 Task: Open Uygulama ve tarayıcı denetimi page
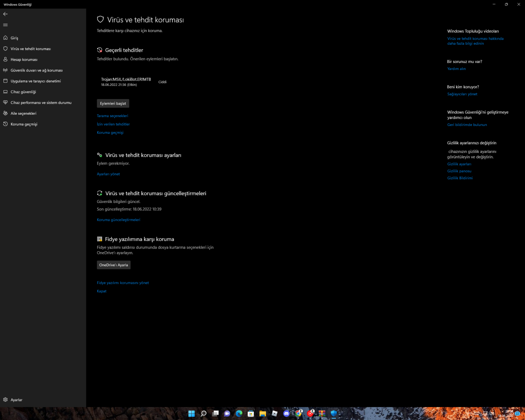(x=43, y=81)
